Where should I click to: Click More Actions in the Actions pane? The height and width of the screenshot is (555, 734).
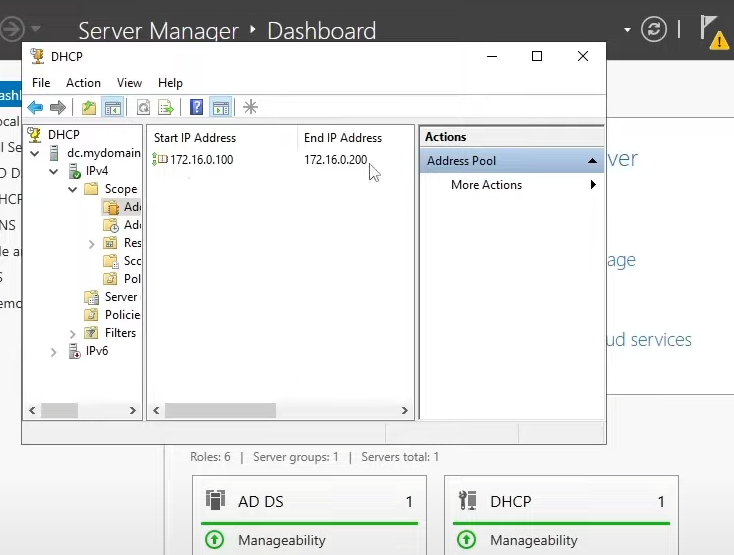[x=486, y=185]
